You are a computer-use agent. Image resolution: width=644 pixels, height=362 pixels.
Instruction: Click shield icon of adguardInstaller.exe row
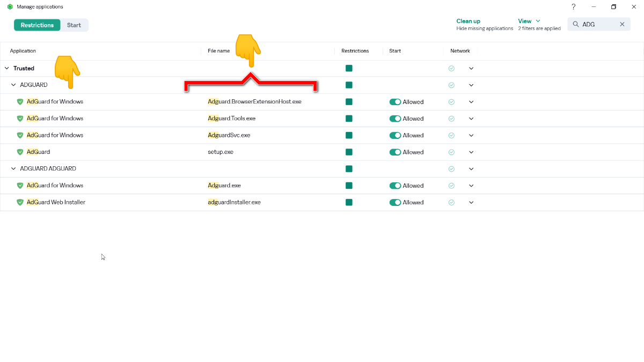point(20,202)
